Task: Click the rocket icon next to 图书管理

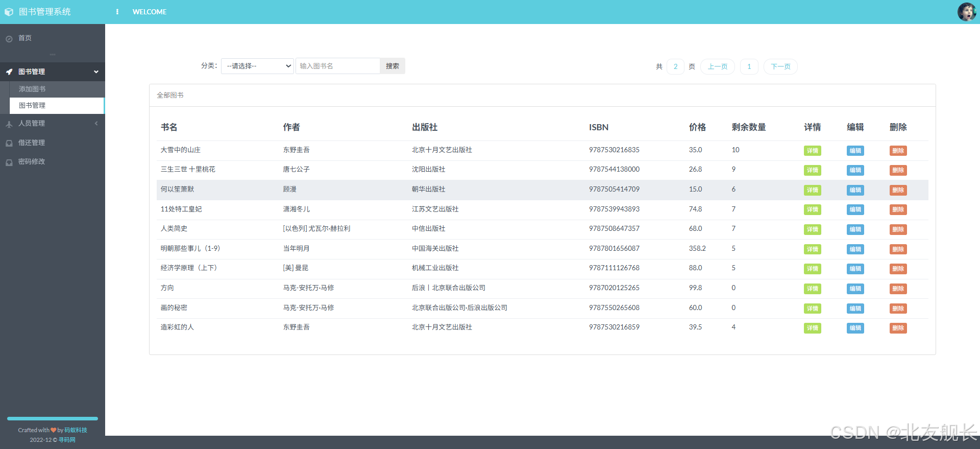Action: 9,72
